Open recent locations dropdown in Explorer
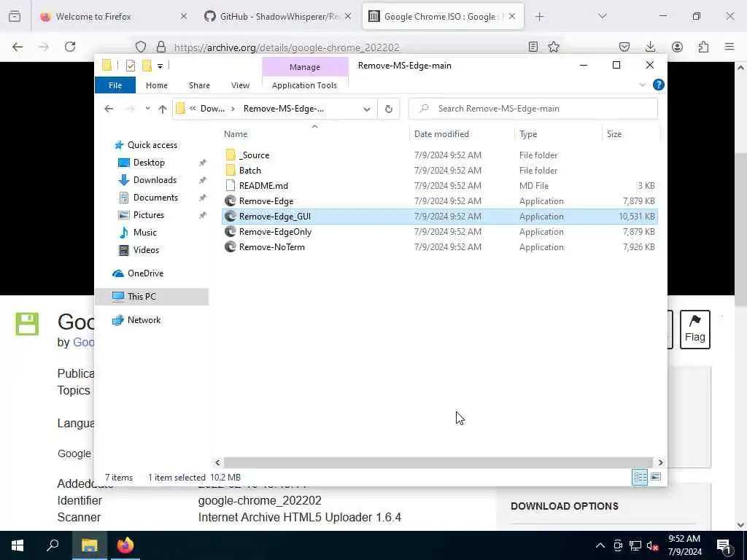 click(147, 109)
